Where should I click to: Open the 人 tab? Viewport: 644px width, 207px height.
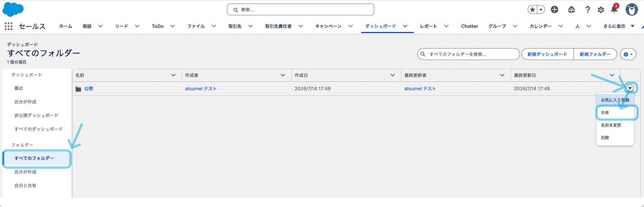(x=578, y=26)
